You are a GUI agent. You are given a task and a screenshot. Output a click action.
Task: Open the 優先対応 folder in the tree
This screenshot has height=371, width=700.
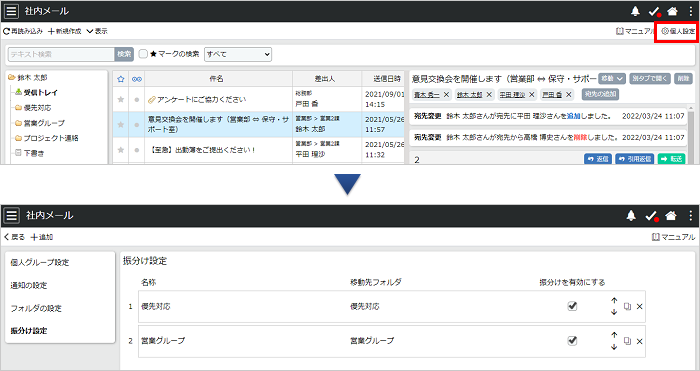[33, 108]
